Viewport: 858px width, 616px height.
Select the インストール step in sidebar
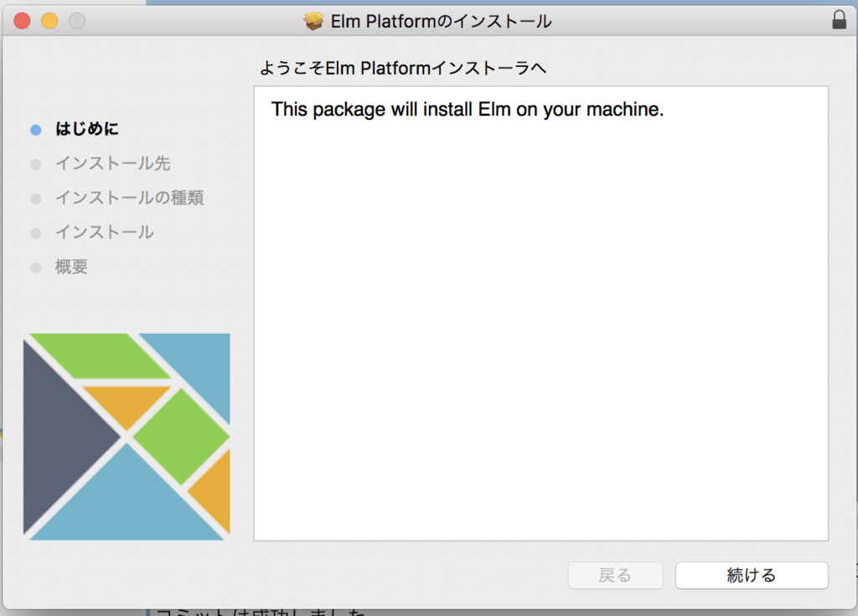pos(105,232)
